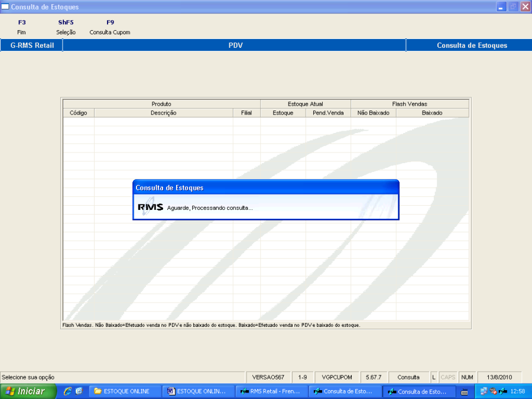This screenshot has height=399, width=532.
Task: Click the second quick launch icon
Action: 79,391
